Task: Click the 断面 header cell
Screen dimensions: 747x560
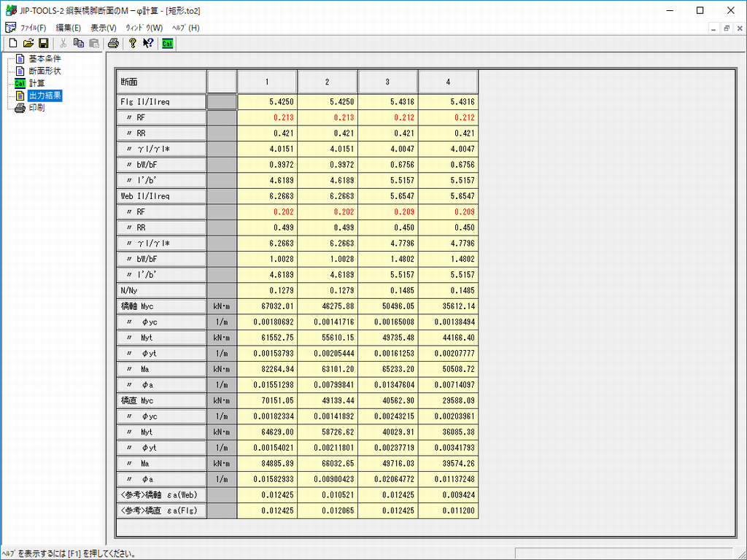Action: point(161,82)
